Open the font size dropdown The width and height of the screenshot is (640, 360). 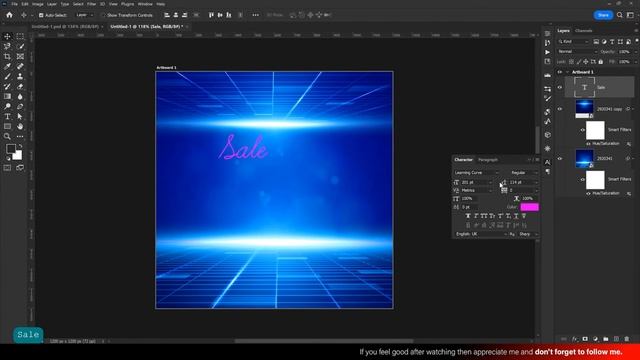tap(491, 182)
